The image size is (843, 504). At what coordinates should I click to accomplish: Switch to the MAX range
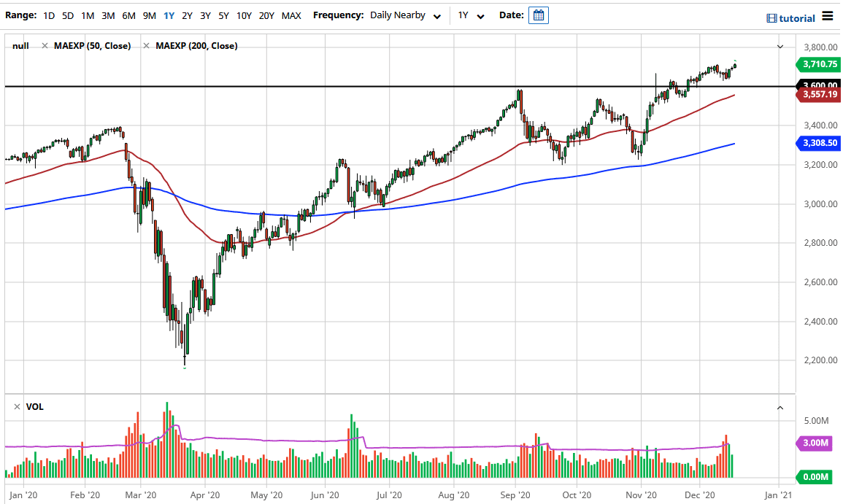point(290,15)
